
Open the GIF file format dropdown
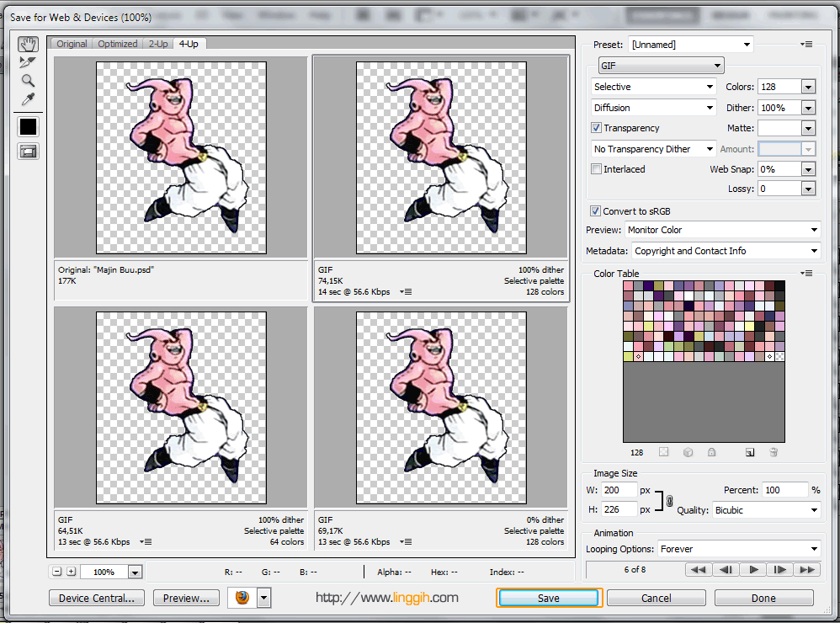pyautogui.click(x=661, y=66)
